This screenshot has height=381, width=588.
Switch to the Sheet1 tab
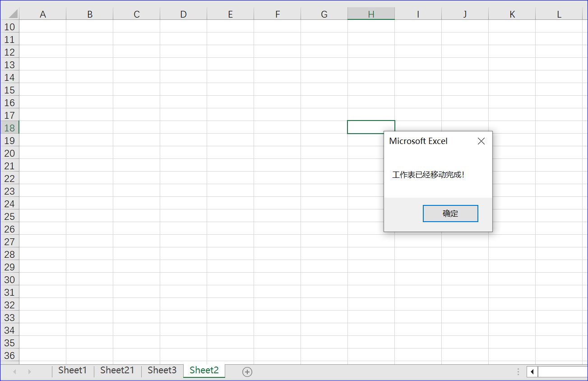coord(73,371)
